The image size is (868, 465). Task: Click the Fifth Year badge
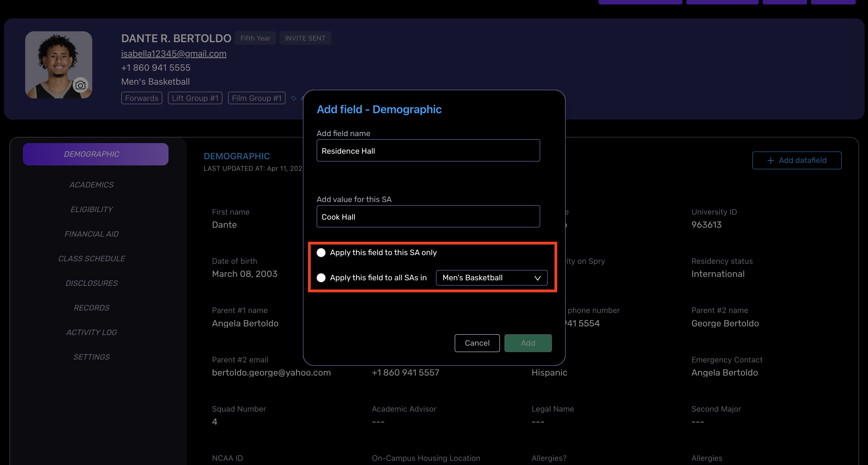coord(255,38)
